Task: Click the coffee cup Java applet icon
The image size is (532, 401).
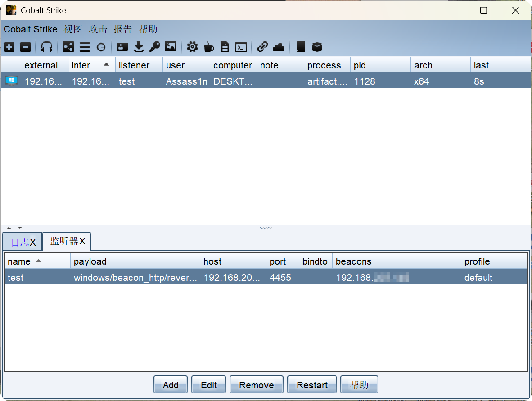Action: (x=209, y=47)
